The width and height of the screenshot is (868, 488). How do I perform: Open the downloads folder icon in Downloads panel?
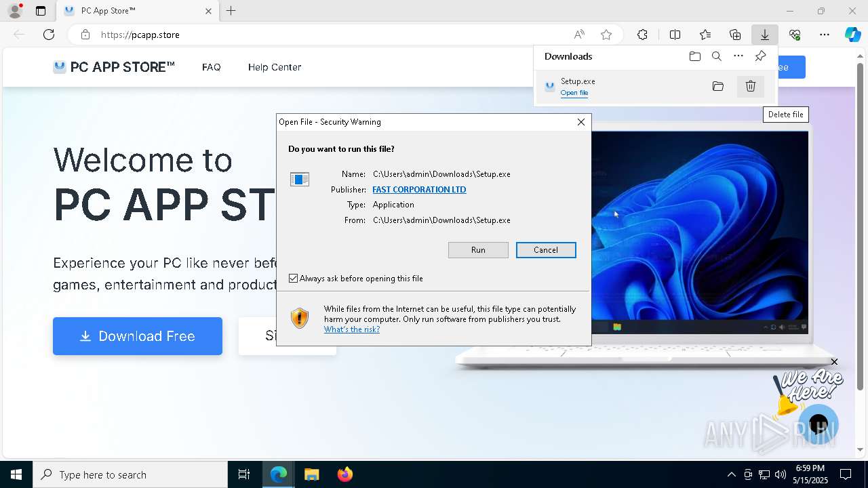[x=694, y=56]
